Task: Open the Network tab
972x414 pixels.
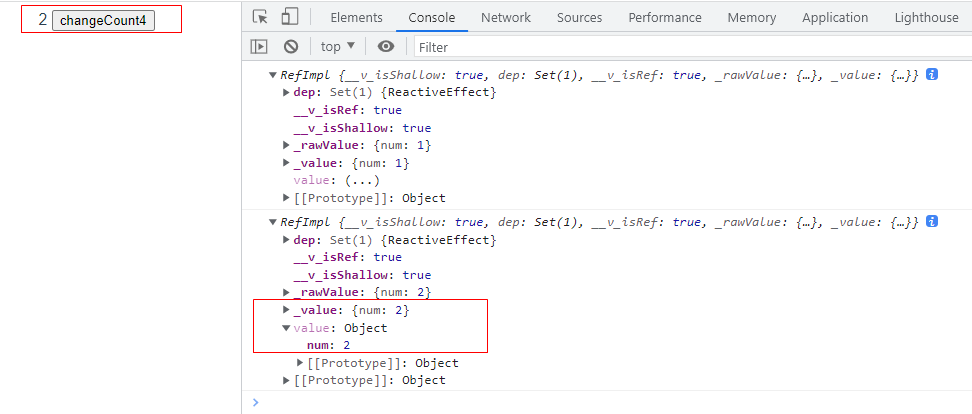Action: [x=506, y=17]
